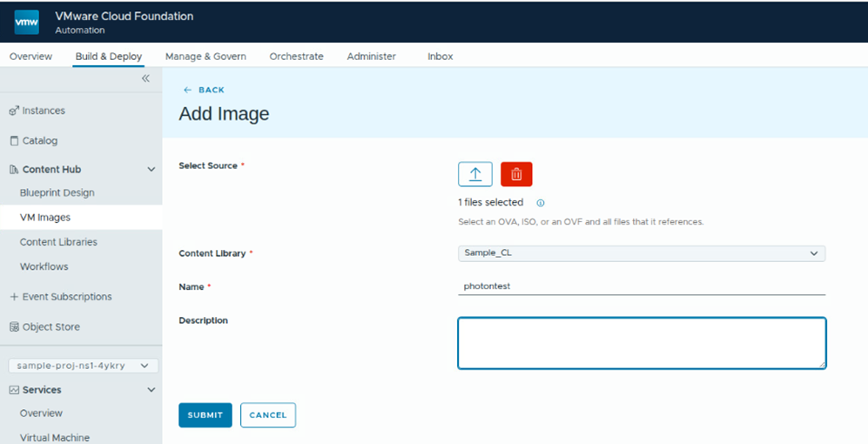Switch to the Orchestrate tab
Screen dimensions: 868x444
pos(296,57)
